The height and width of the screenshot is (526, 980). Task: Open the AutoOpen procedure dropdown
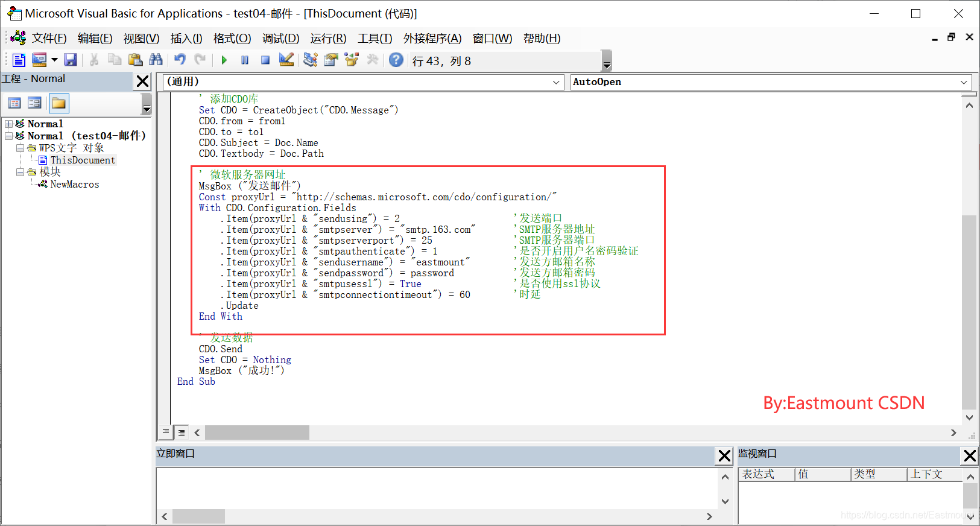[964, 82]
